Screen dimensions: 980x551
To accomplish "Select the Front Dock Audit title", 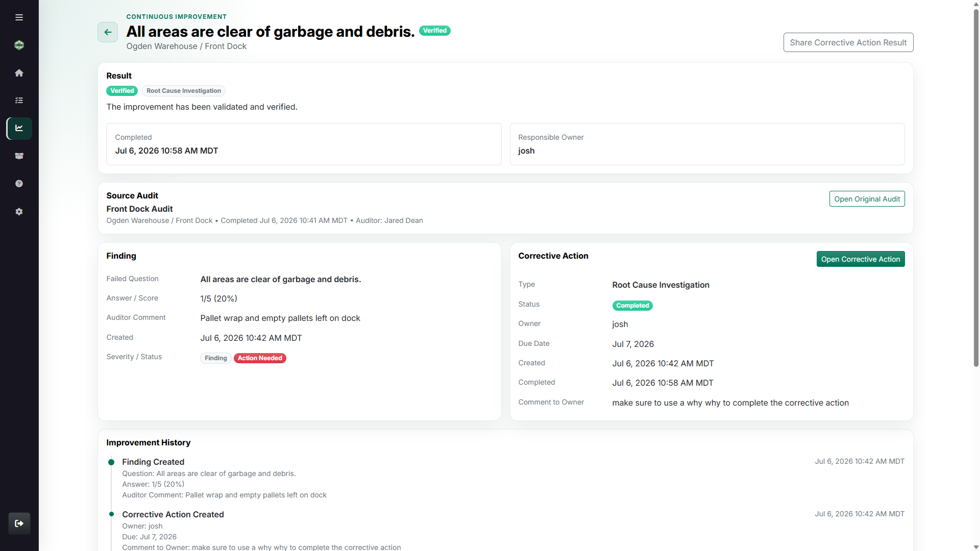I will click(139, 209).
